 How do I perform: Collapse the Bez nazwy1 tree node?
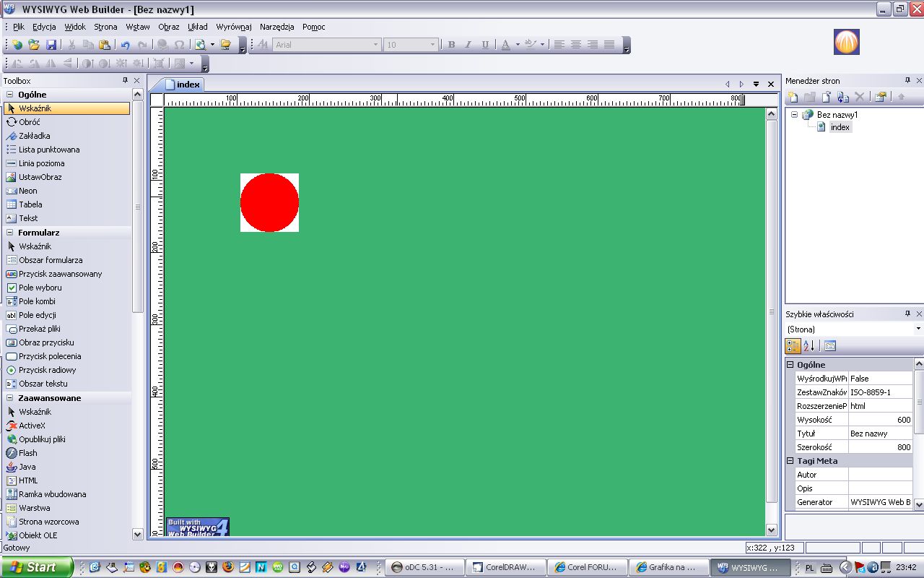click(795, 115)
